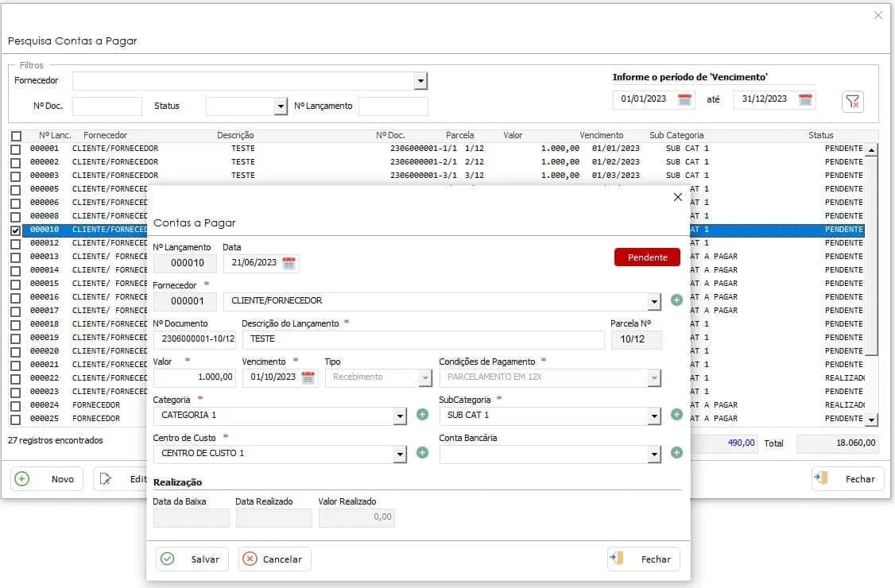This screenshot has width=895, height=588.
Task: Check the row 000003 checkbox
Action: [x=16, y=176]
